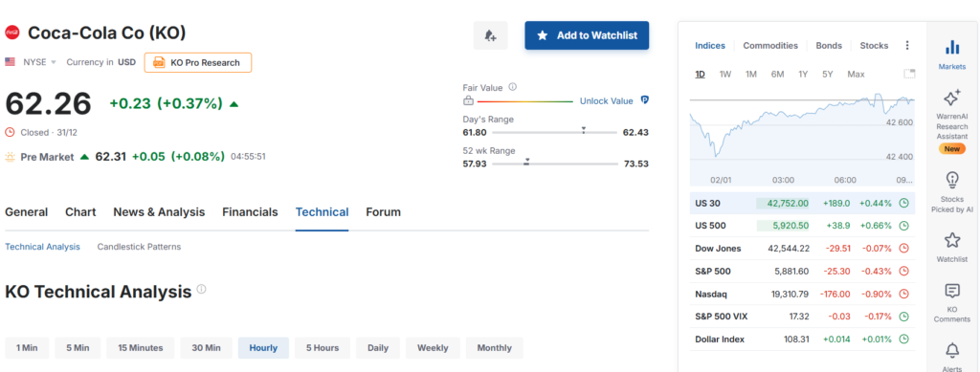Click the US flag icon
This screenshot has width=980, height=372.
pos(10,62)
